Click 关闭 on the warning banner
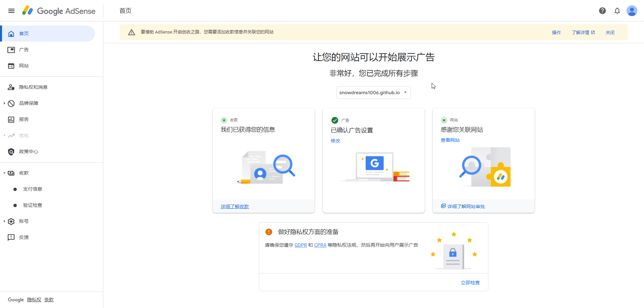Viewport: 644px width, 308px height. click(610, 33)
